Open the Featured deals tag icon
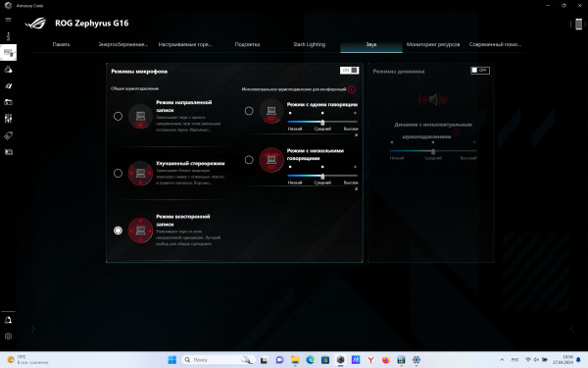This screenshot has height=368, width=588. pyautogui.click(x=8, y=135)
